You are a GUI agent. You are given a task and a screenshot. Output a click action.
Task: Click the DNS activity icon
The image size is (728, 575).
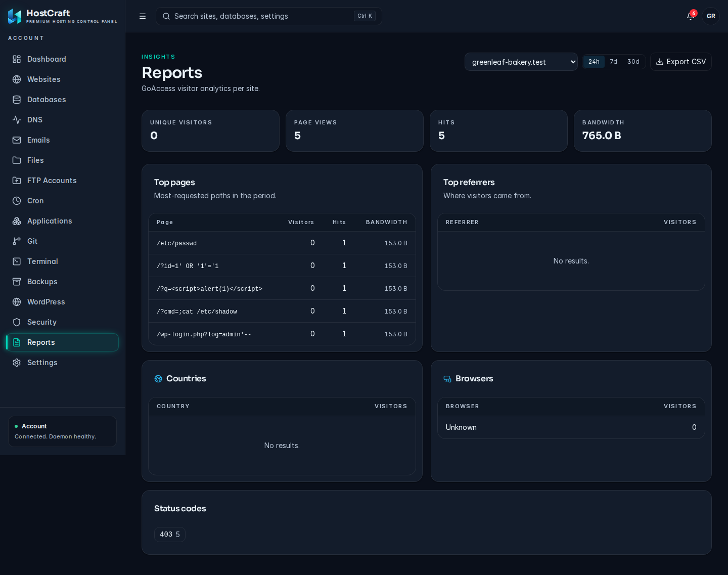(17, 120)
